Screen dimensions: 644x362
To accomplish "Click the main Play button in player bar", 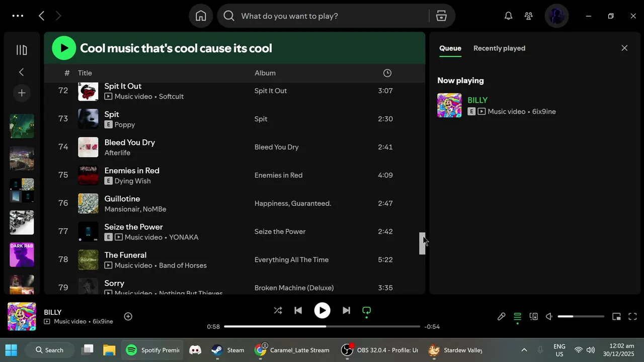I will tap(322, 311).
